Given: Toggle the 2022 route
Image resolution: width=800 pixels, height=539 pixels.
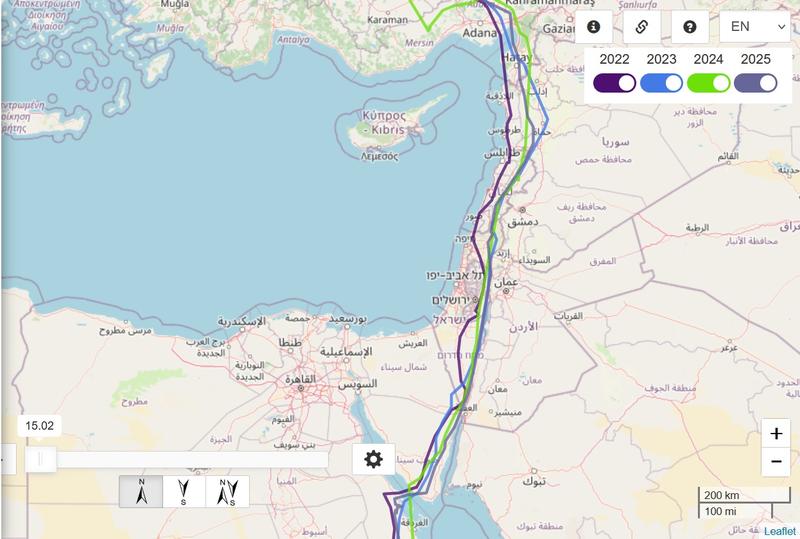Looking at the screenshot, I should pyautogui.click(x=614, y=83).
